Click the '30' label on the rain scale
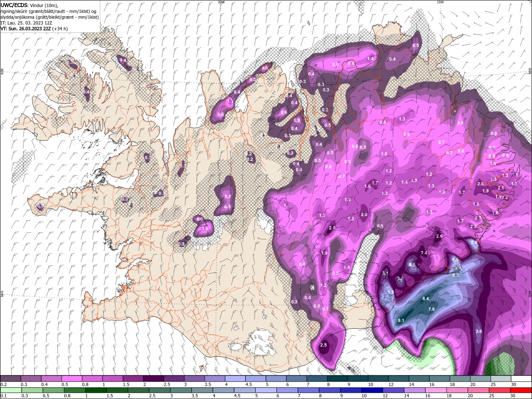 [x=512, y=396]
